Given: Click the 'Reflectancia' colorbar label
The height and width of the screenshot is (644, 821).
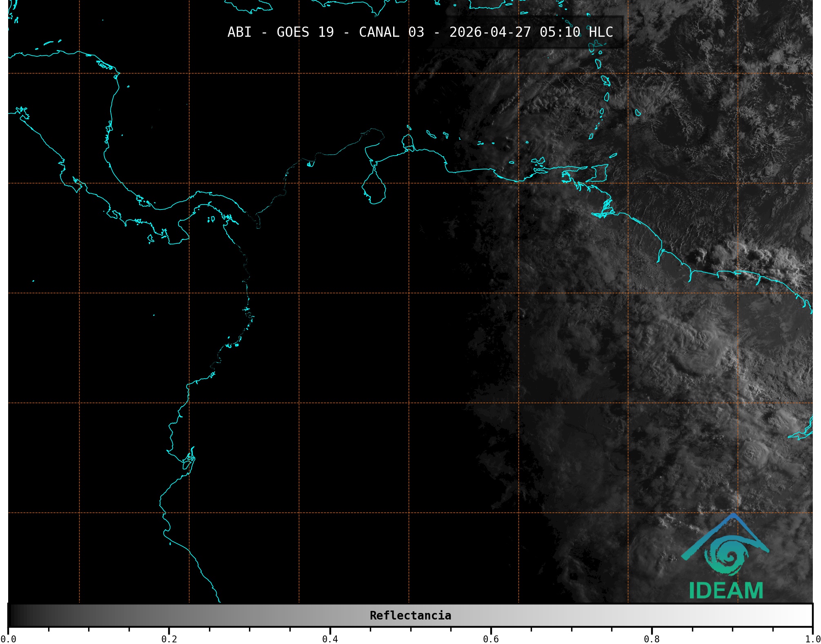Looking at the screenshot, I should [410, 615].
